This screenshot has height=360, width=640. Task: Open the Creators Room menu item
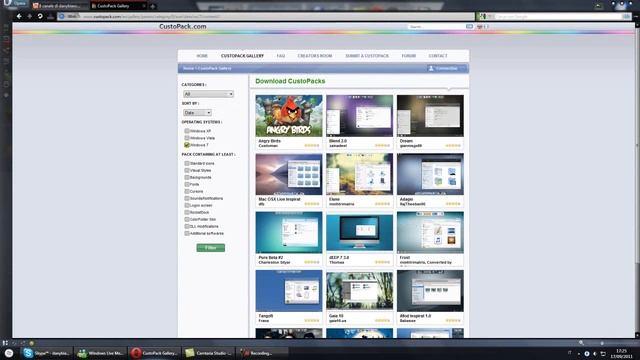(x=315, y=56)
